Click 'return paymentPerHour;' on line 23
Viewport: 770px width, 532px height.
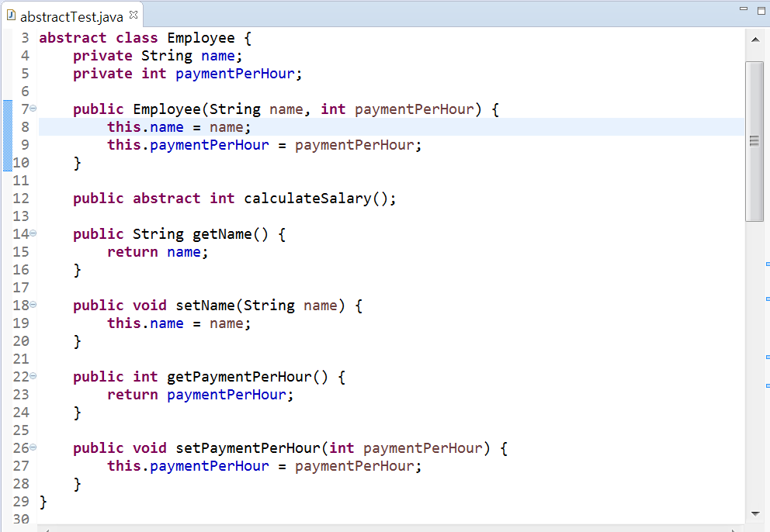pos(200,395)
